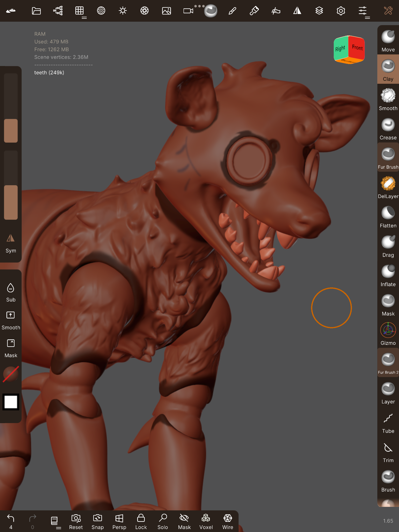Open the Tools wrench menu

[x=388, y=11]
